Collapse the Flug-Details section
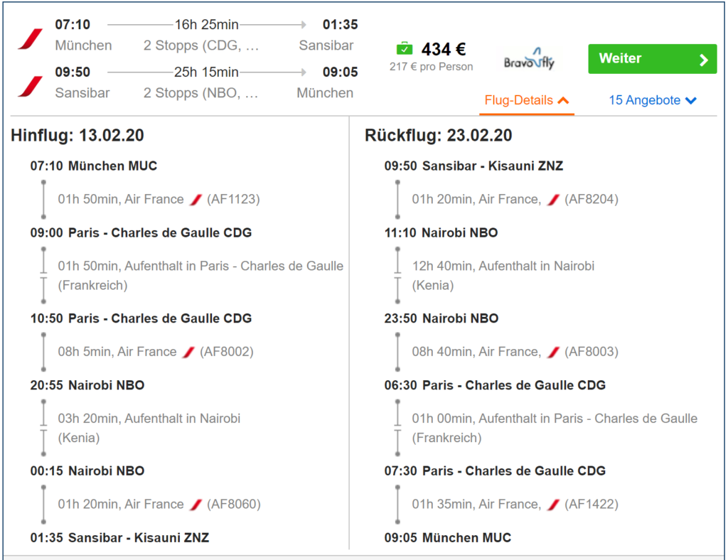 527,101
